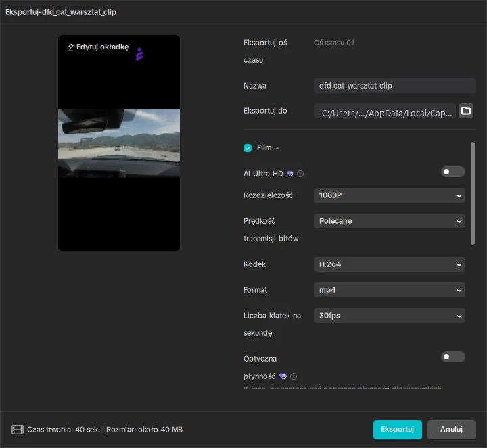Open the Rozdzielczość 1080P dropdown
Image resolution: width=487 pixels, height=448 pixels.
coord(389,195)
